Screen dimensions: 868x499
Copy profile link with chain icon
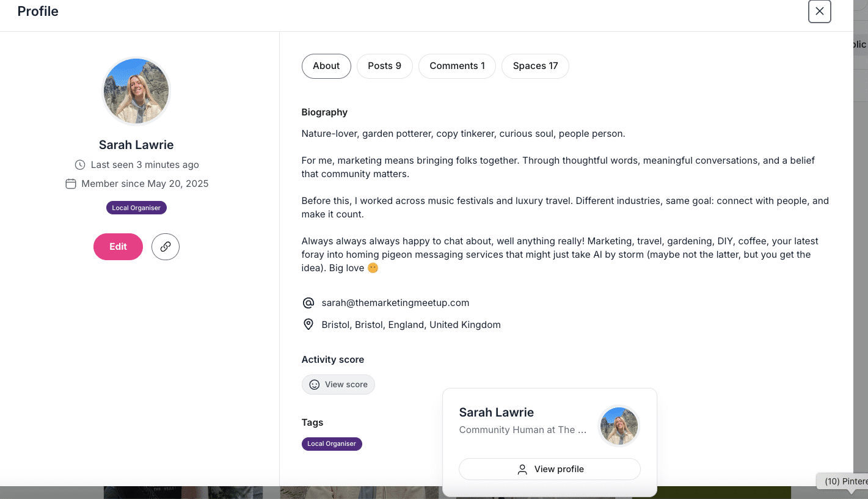(166, 247)
